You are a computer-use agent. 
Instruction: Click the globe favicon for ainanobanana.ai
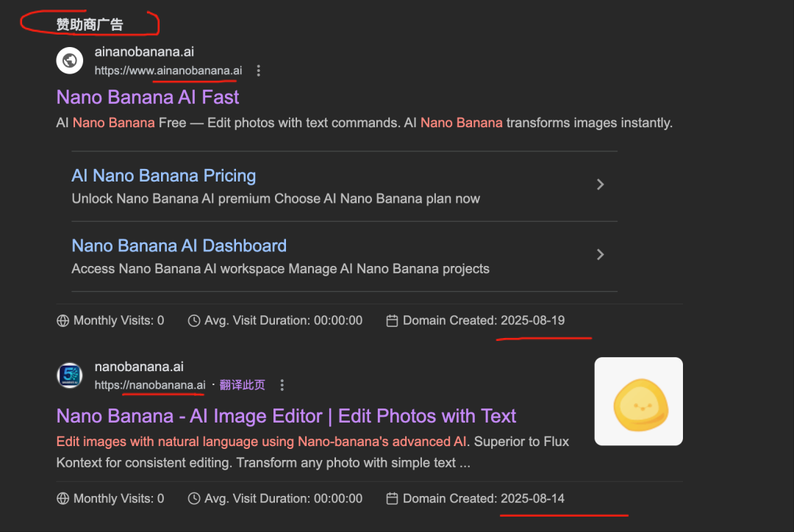pyautogui.click(x=70, y=60)
